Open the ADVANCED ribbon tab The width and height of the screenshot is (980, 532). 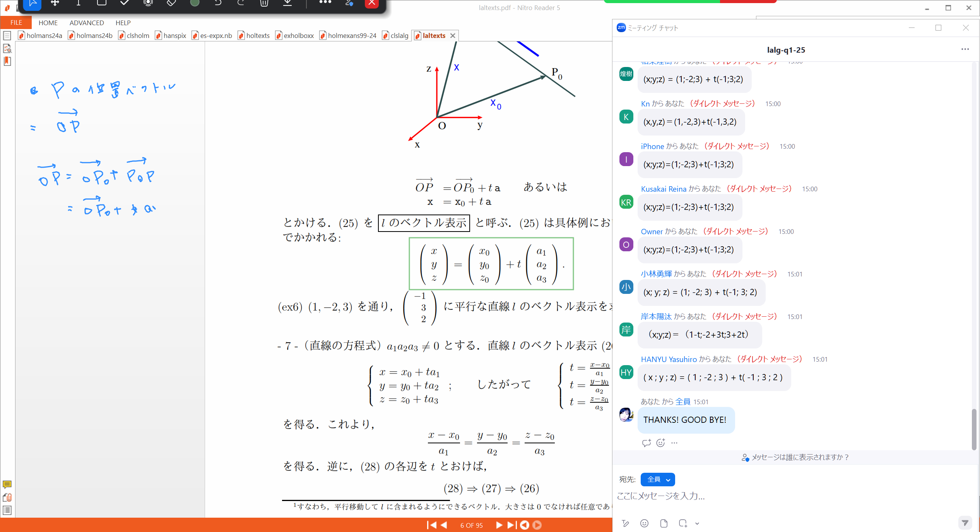tap(87, 23)
